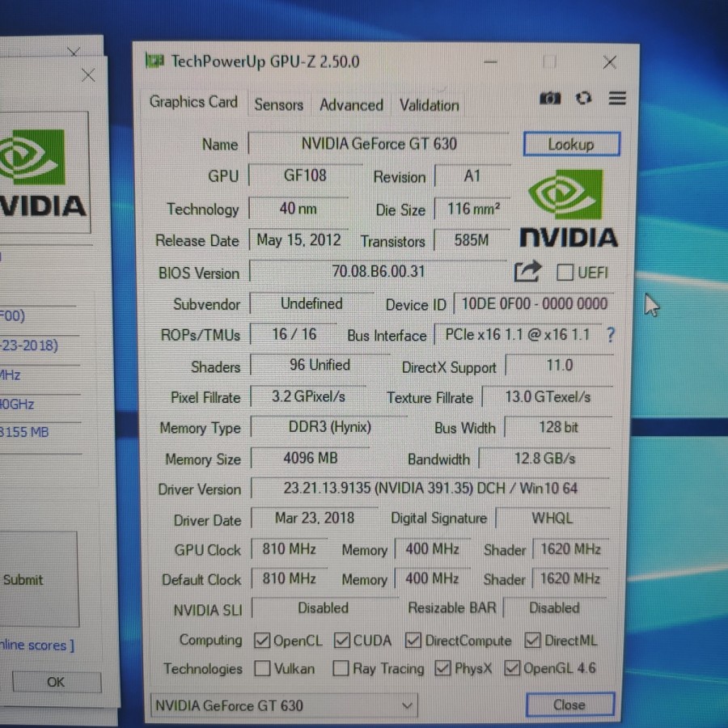
Task: Toggle the Vulkan checkbox
Action: [262, 669]
